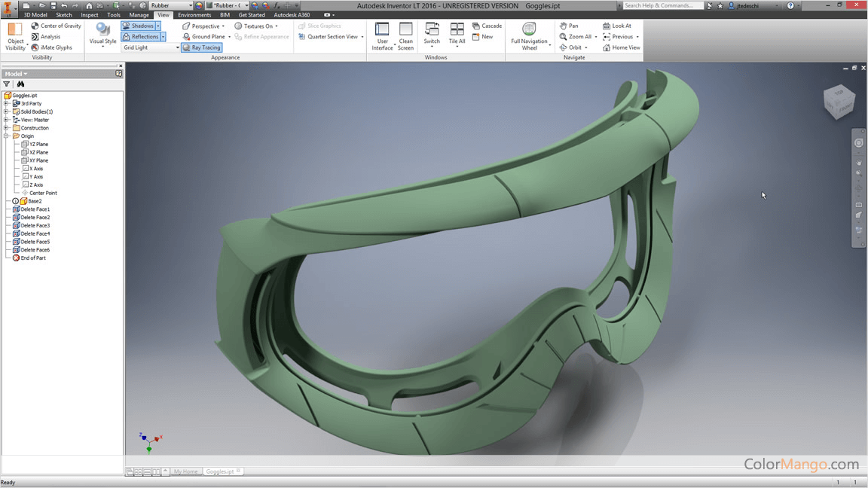This screenshot has height=488, width=868.
Task: Open the Grid Light lighting dropdown
Action: pos(177,47)
